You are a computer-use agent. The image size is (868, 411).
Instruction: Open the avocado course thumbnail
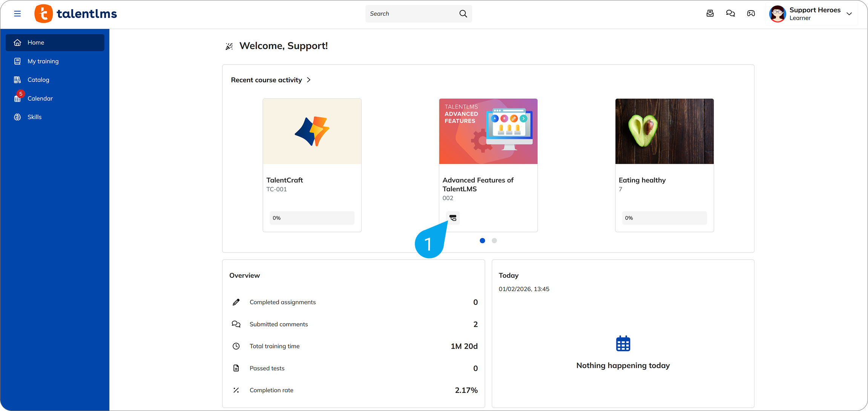664,131
